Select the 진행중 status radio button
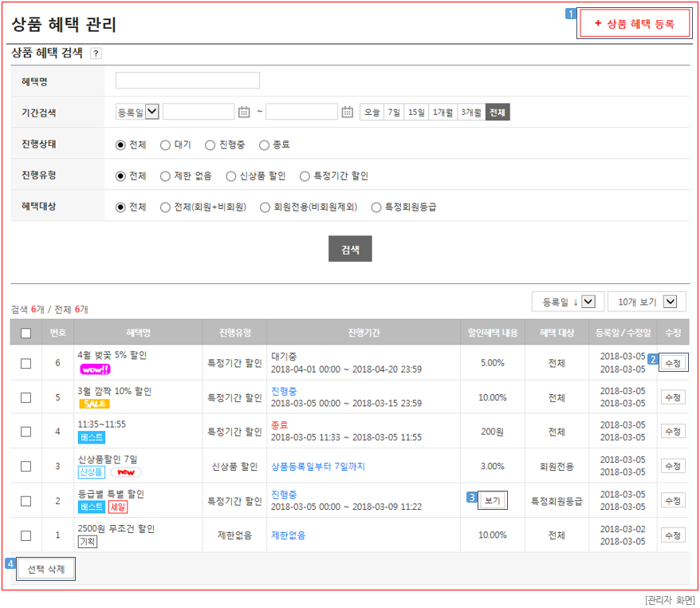700x608 pixels. [210, 145]
